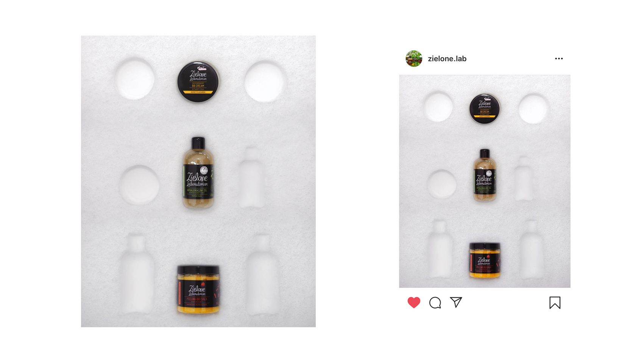Select the BB Cream tin in the large photo

pos(198,82)
